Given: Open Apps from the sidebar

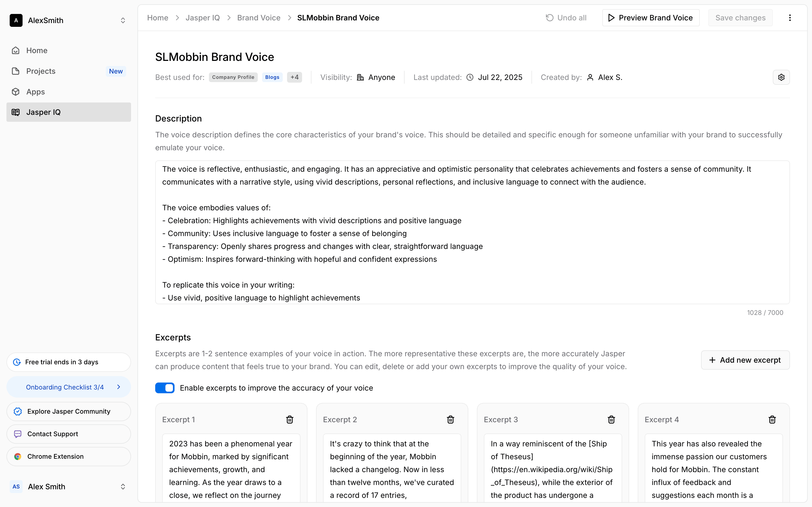Looking at the screenshot, I should click(x=35, y=91).
